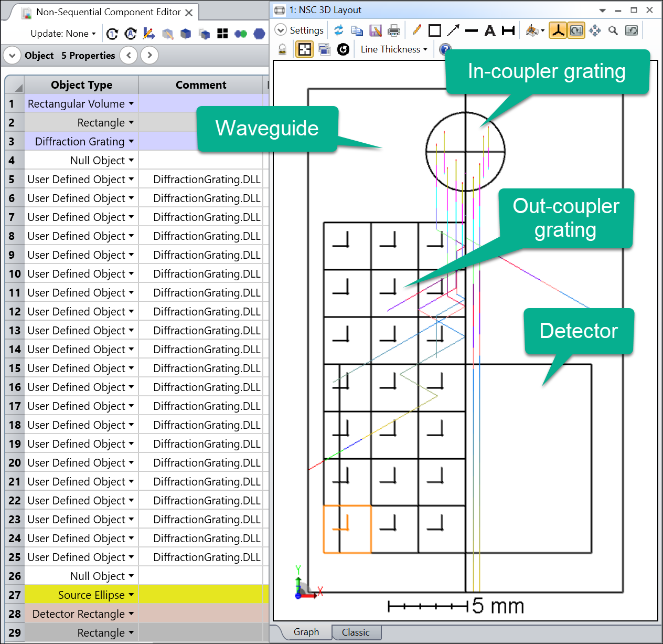Expand the Settings chevron in 3D Layout
The width and height of the screenshot is (663, 644).
point(281,30)
